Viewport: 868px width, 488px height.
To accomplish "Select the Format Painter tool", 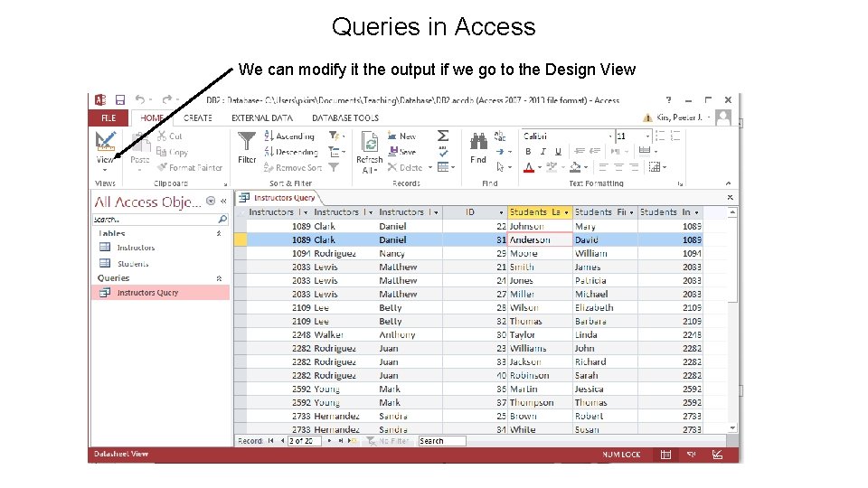I will coord(189,167).
